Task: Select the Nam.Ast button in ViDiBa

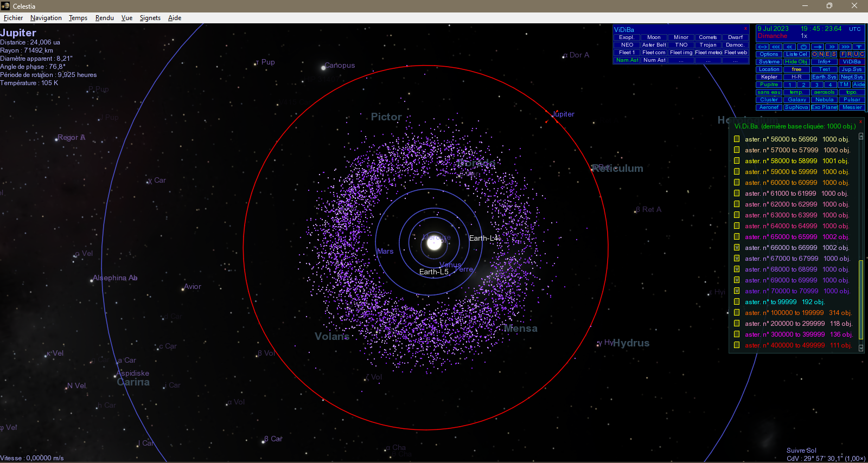Action: [x=627, y=60]
